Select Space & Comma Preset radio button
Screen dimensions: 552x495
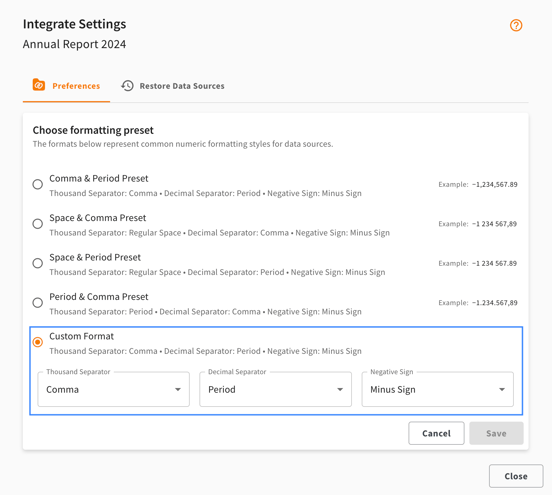(38, 224)
